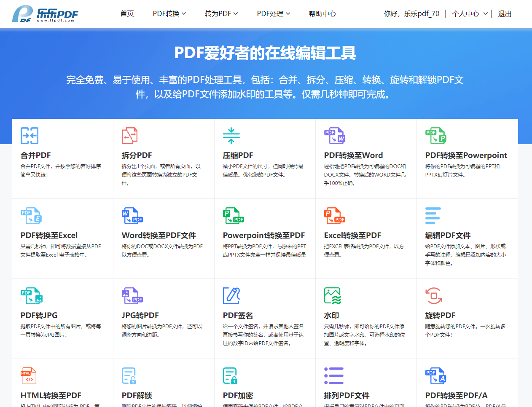Open the 水印 title link
The height and width of the screenshot is (407, 532).
click(332, 315)
